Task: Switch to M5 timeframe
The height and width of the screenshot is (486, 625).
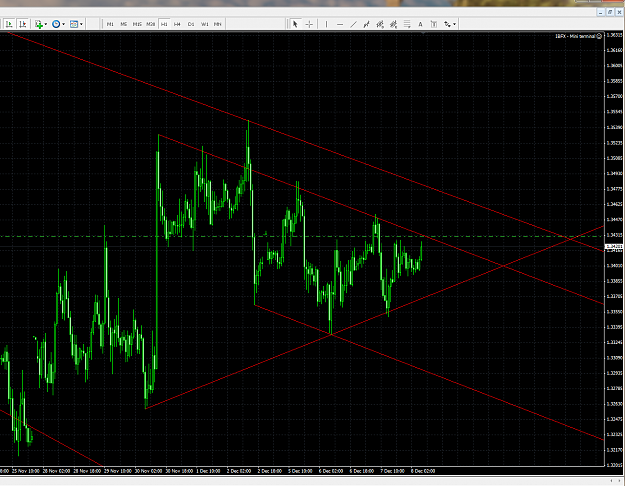Action: [124, 24]
